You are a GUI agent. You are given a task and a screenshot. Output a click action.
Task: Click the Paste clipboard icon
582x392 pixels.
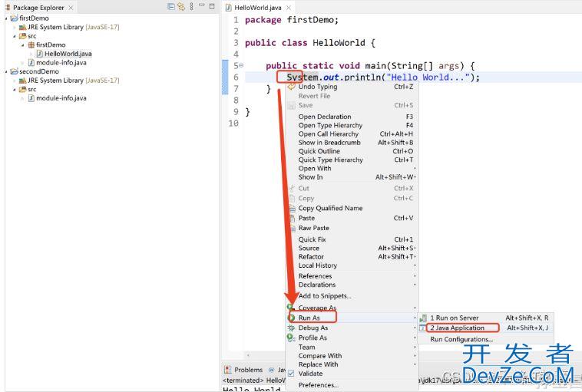click(292, 219)
